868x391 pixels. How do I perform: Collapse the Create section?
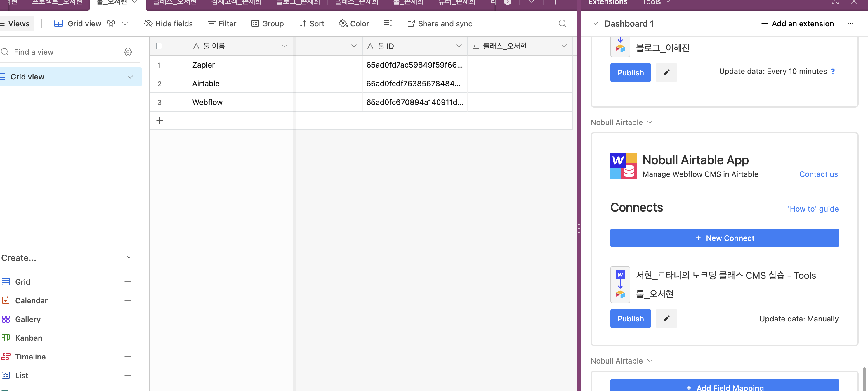click(129, 257)
